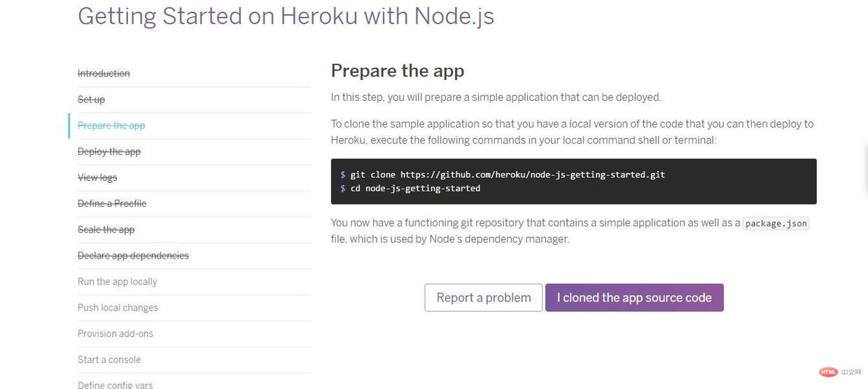Navigate to Run the app locally
Image resolution: width=868 pixels, height=389 pixels.
[118, 281]
